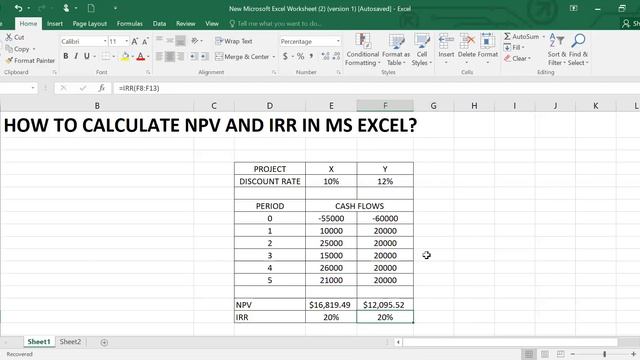Select column F header
Screen dimensions: 640x360
coord(385,106)
